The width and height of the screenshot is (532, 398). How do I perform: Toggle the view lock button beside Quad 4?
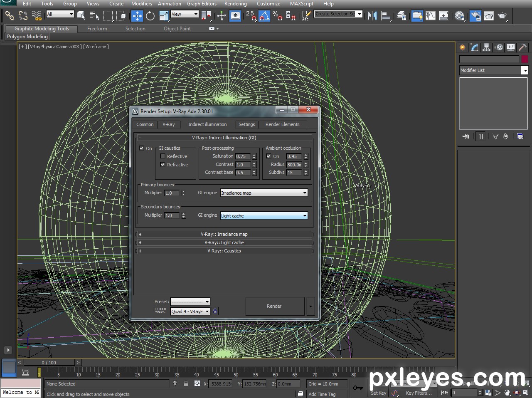pos(215,311)
